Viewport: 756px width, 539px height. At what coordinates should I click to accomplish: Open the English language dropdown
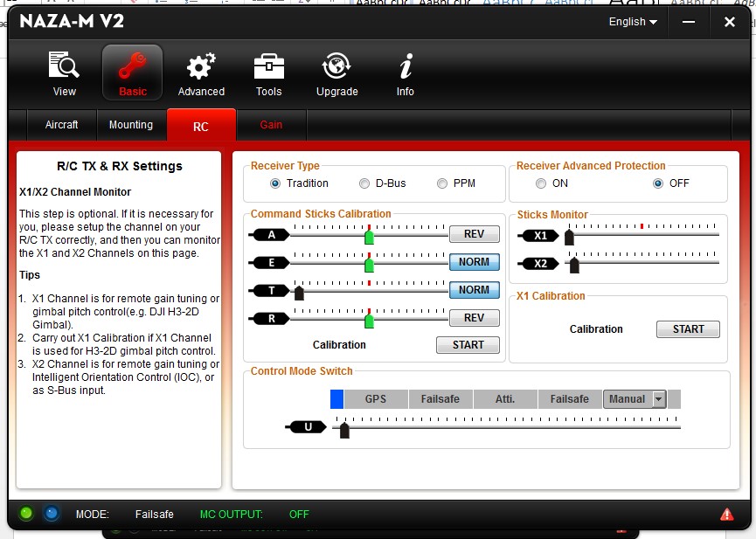click(x=633, y=22)
